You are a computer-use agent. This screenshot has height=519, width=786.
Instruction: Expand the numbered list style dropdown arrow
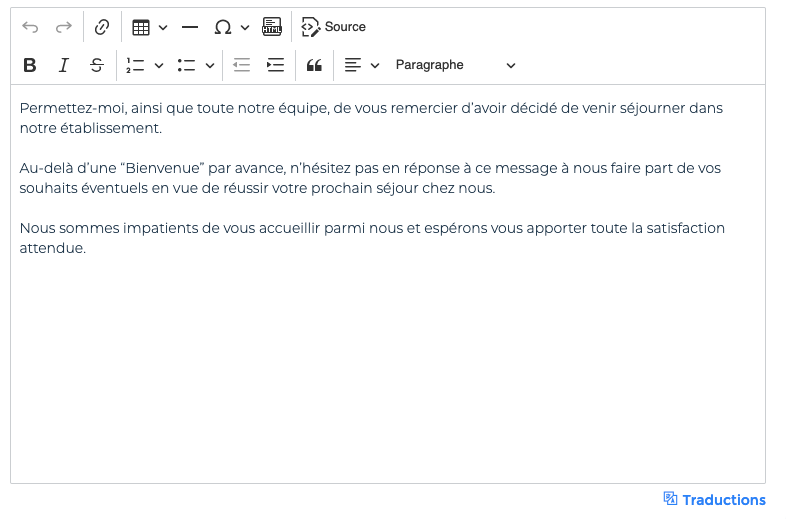[159, 65]
